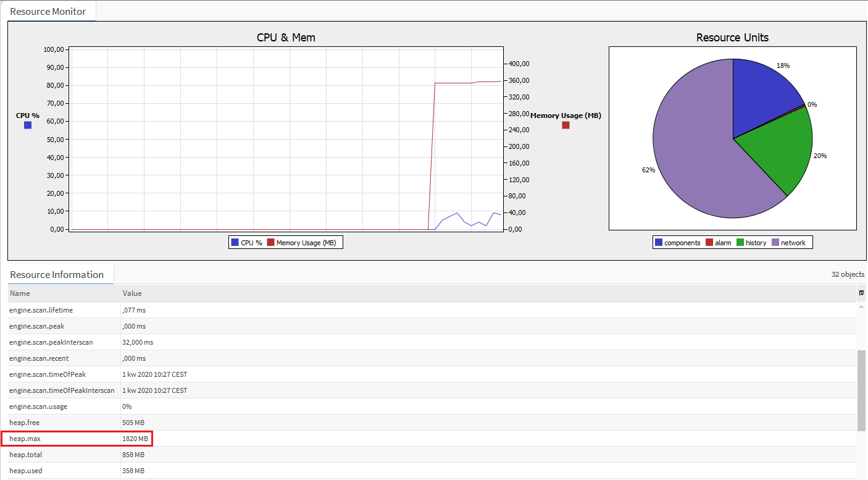The height and width of the screenshot is (480, 868).
Task: Click the blue CPU % axis marker square
Action: [28, 125]
